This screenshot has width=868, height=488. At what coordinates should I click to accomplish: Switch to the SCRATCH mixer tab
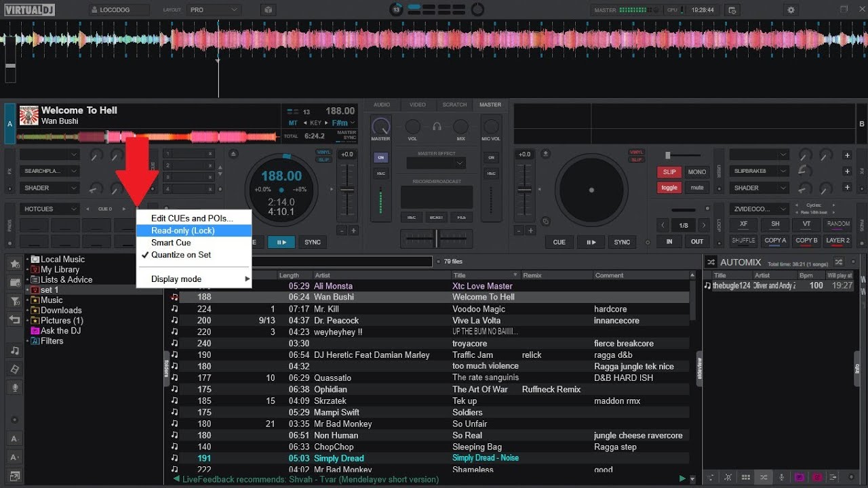point(454,105)
